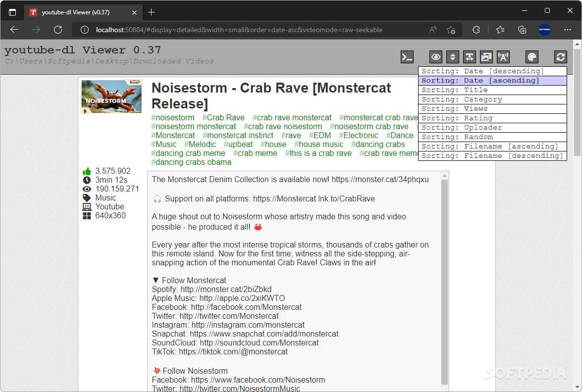Click the refresh data icon
Screen dimensions: 582x392
click(561, 57)
